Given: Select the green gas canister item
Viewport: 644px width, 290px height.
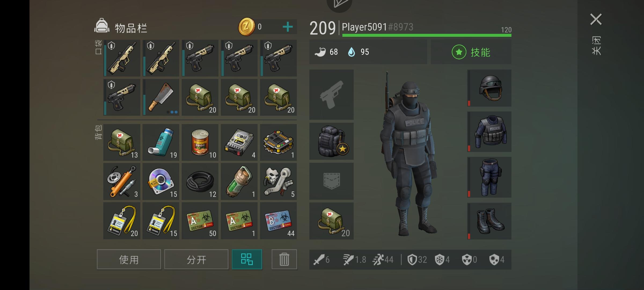Looking at the screenshot, I should point(239,182).
